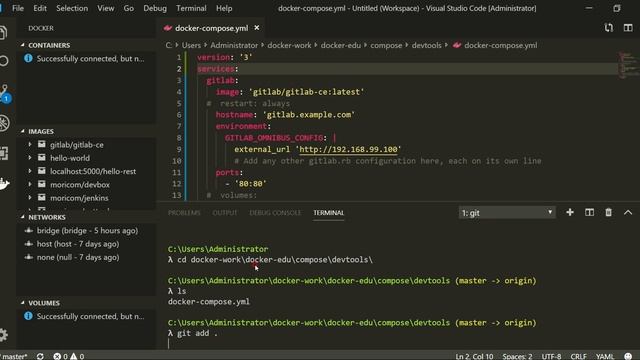
Task: Click the docker-edu breadcrumb segment
Action: pos(340,45)
